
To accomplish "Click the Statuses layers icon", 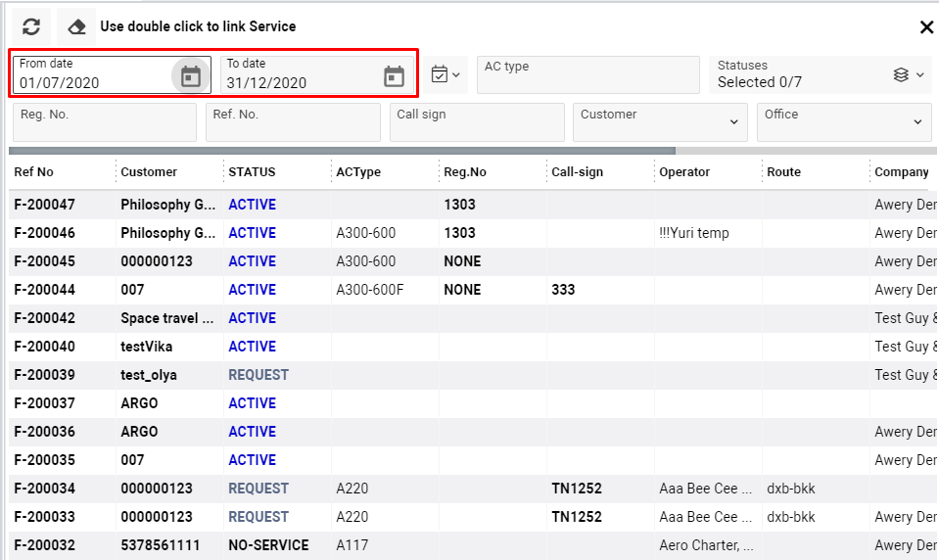I will coord(902,74).
